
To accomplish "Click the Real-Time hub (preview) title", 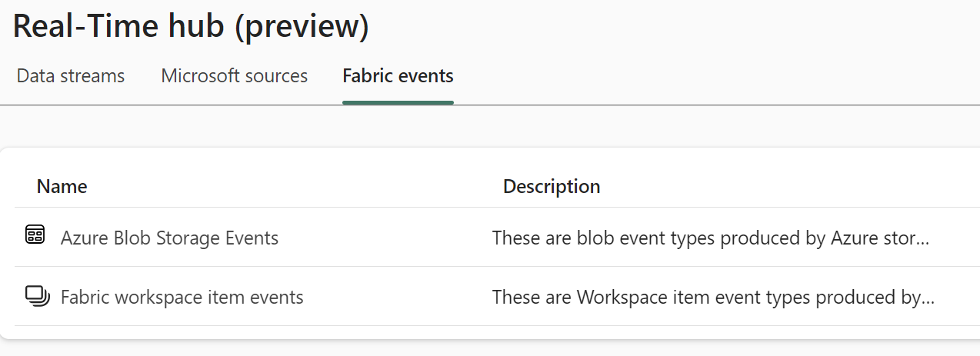I will point(191,26).
